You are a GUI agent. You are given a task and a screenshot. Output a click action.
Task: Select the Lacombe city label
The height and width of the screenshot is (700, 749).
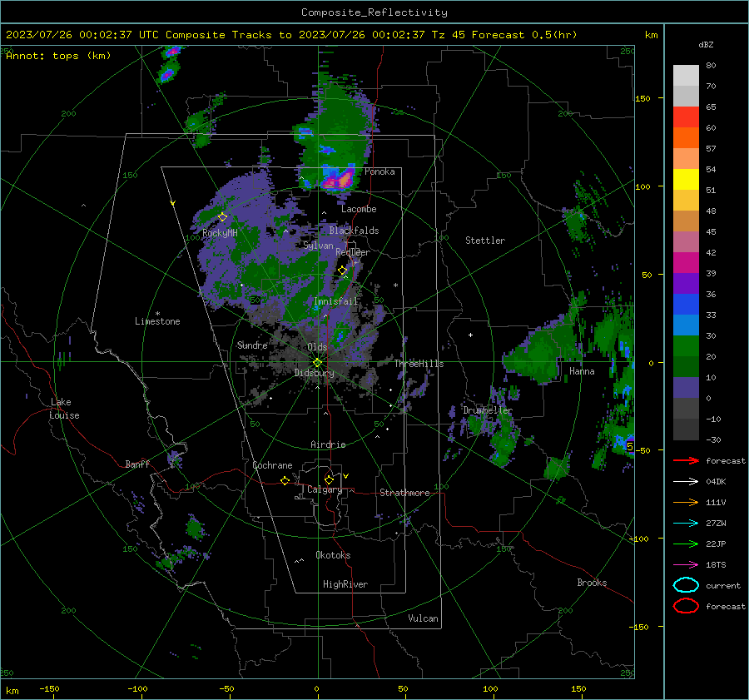(x=359, y=209)
